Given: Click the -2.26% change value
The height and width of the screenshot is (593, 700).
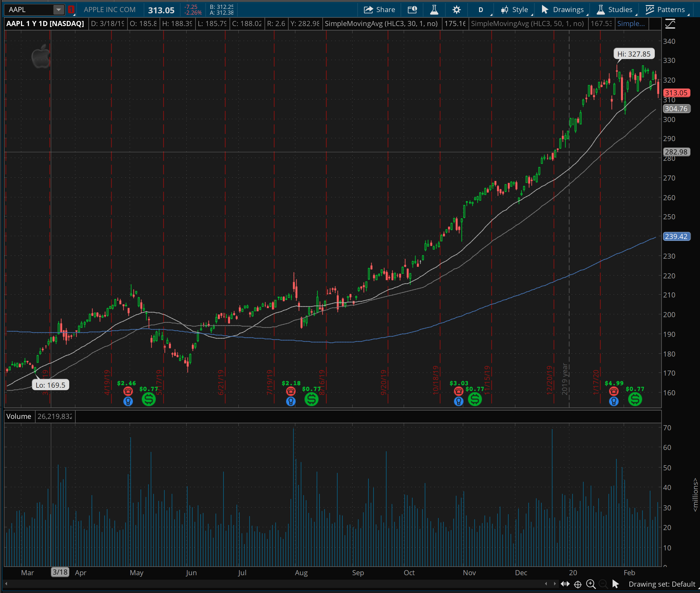Looking at the screenshot, I should tap(193, 13).
